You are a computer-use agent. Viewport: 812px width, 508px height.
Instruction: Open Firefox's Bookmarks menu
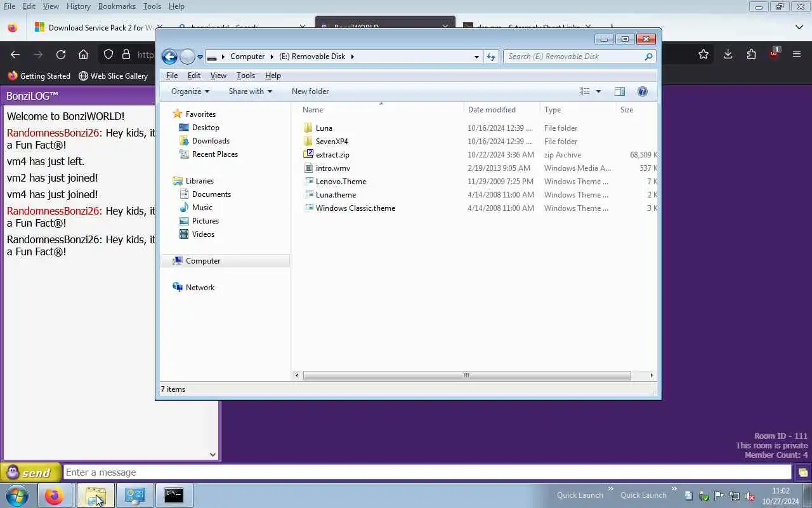(x=117, y=6)
